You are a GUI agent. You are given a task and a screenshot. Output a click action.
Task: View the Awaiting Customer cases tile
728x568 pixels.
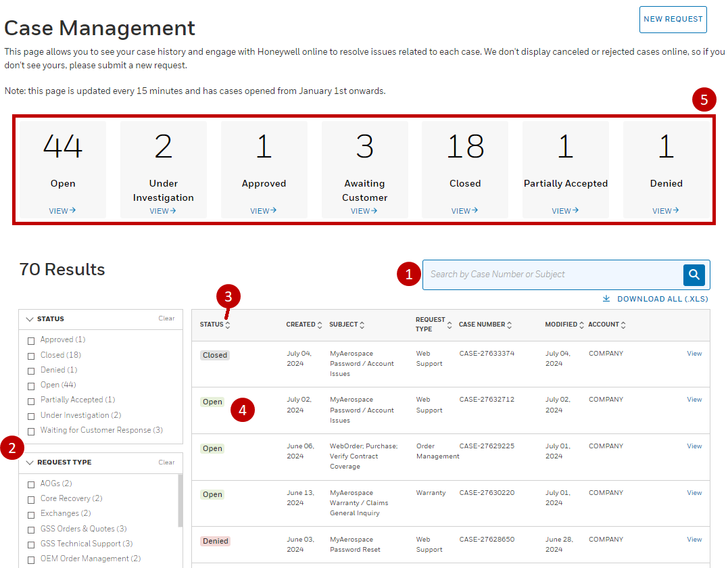tap(364, 211)
